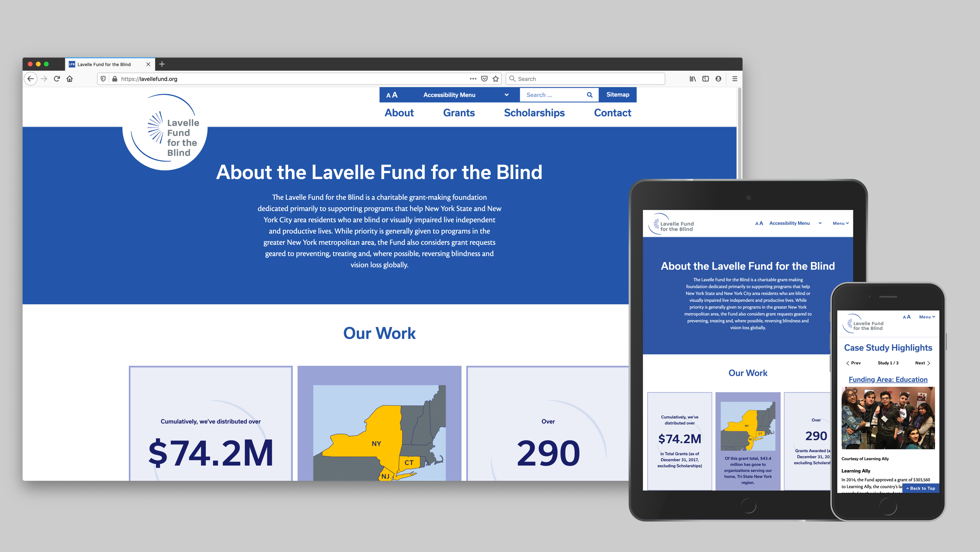Click the Search input field

click(553, 94)
